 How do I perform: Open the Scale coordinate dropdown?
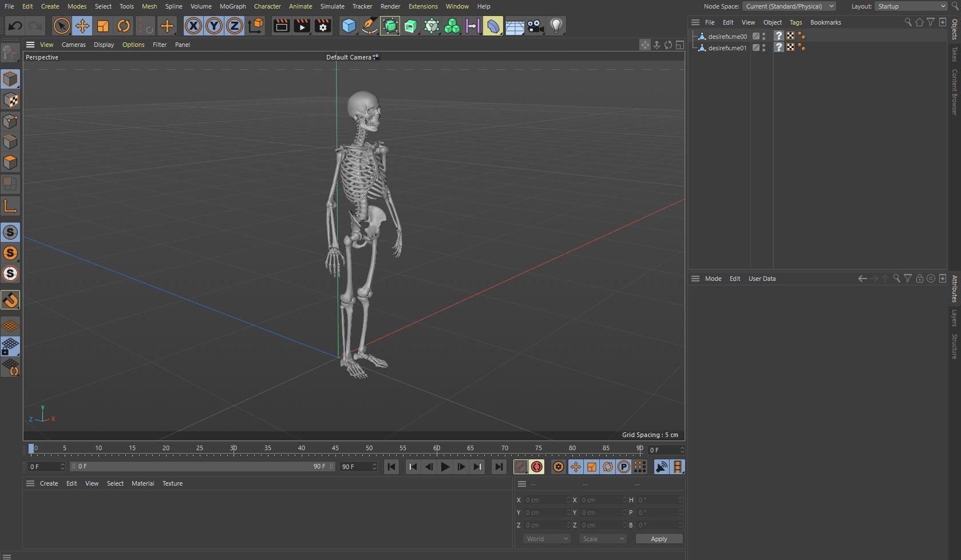[x=603, y=539]
